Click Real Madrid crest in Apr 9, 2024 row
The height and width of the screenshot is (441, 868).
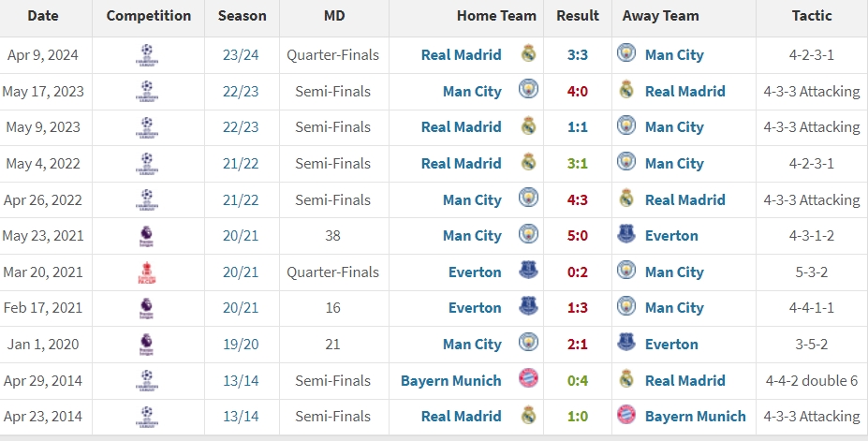coord(528,54)
